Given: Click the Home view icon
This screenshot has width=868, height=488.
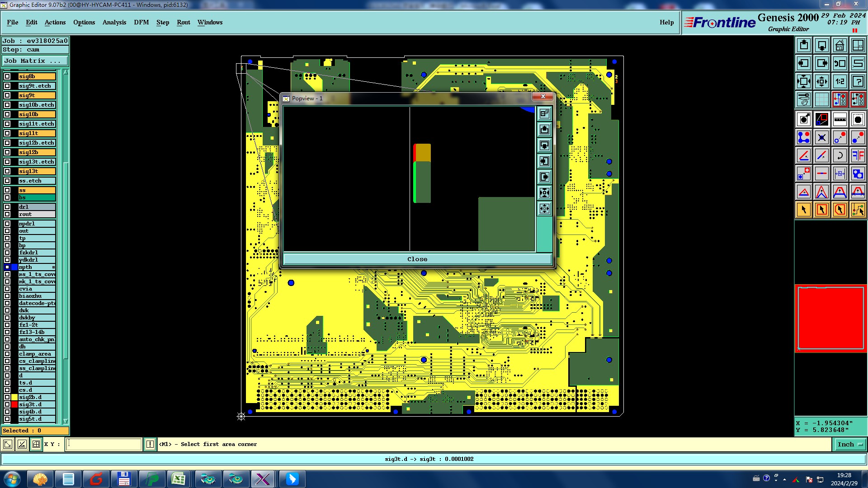Looking at the screenshot, I should tap(840, 45).
